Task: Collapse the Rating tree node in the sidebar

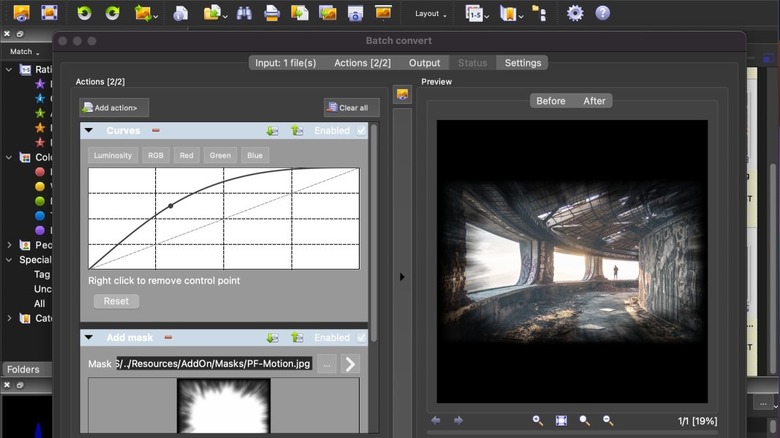Action: [9, 70]
